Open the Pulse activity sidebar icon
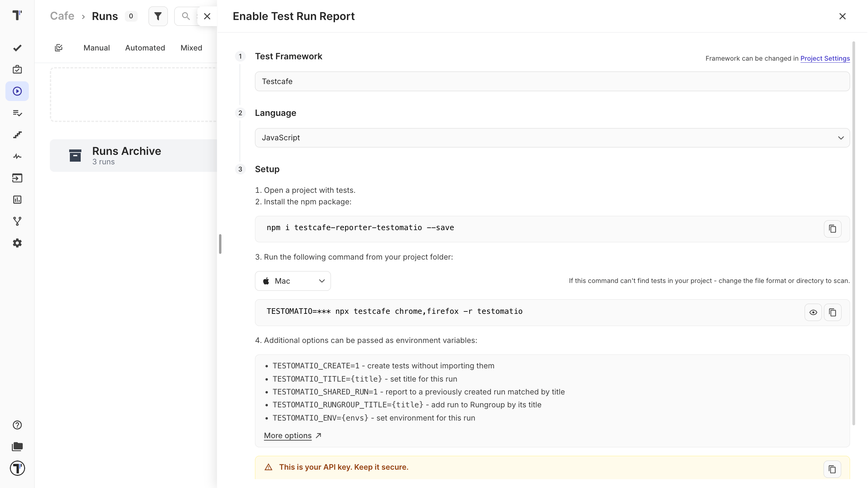This screenshot has width=868, height=488. (17, 156)
